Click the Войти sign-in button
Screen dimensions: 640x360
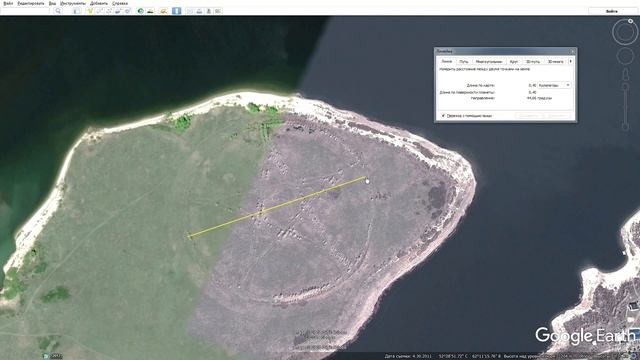click(x=611, y=11)
